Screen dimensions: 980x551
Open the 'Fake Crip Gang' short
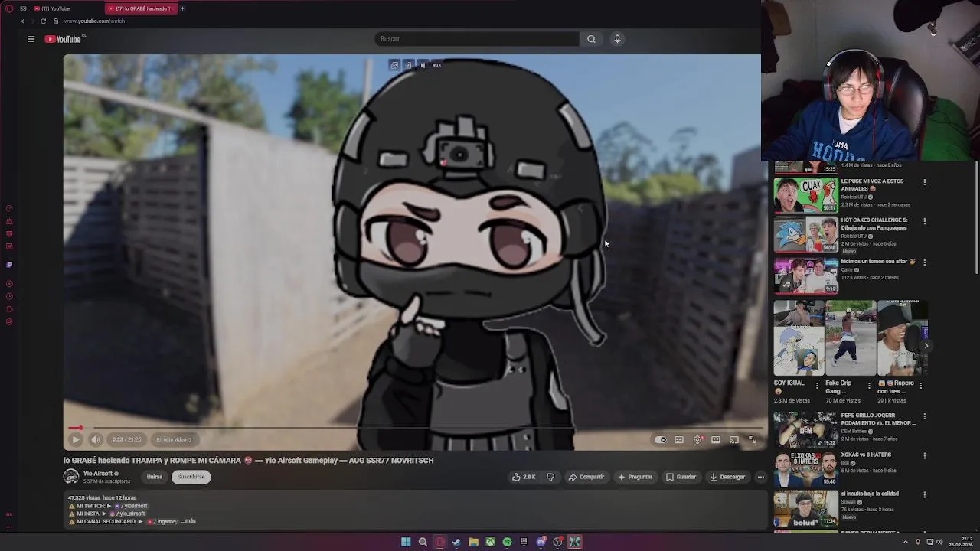(x=850, y=338)
